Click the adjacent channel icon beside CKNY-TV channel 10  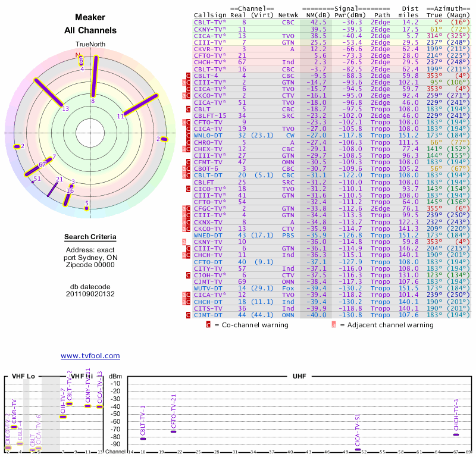pyautogui.click(x=184, y=242)
